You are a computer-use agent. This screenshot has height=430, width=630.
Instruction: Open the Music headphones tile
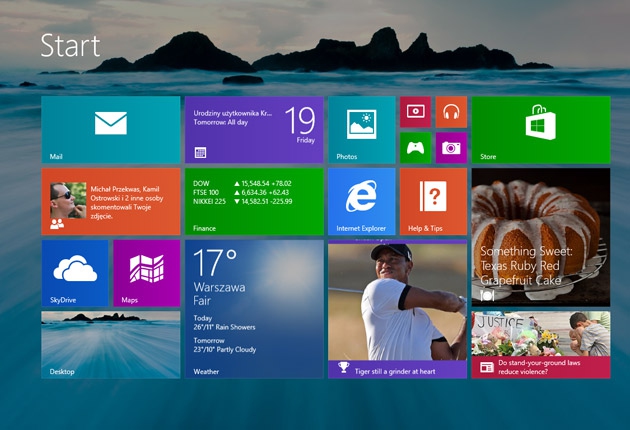[x=452, y=112]
